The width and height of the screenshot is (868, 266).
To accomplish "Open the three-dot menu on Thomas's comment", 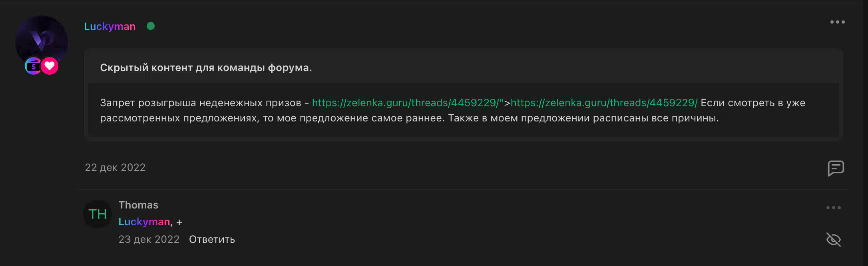I will pos(834,208).
